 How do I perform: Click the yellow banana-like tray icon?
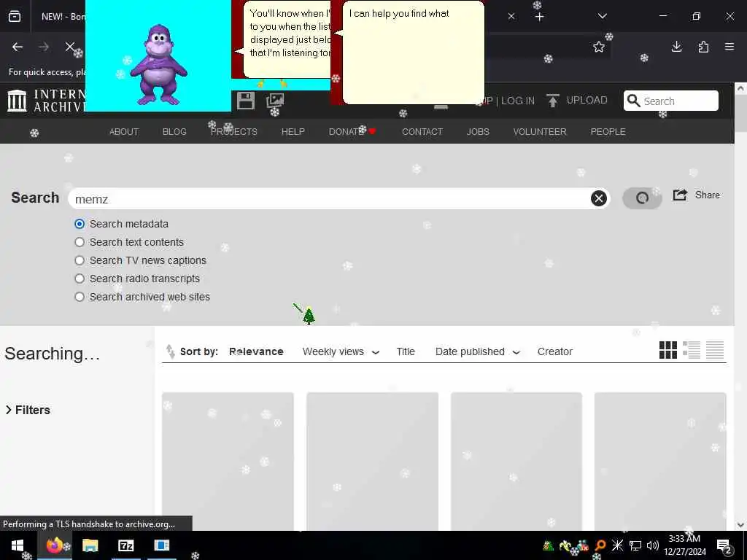pos(565,545)
